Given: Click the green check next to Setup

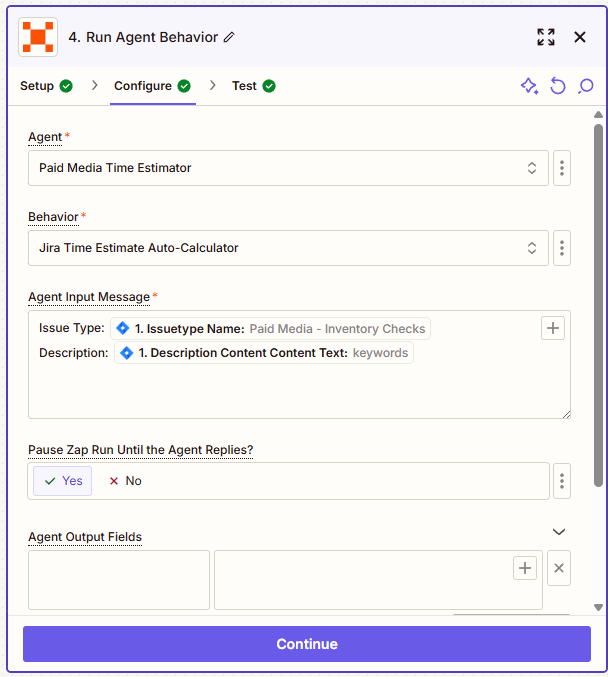Looking at the screenshot, I should pos(66,86).
